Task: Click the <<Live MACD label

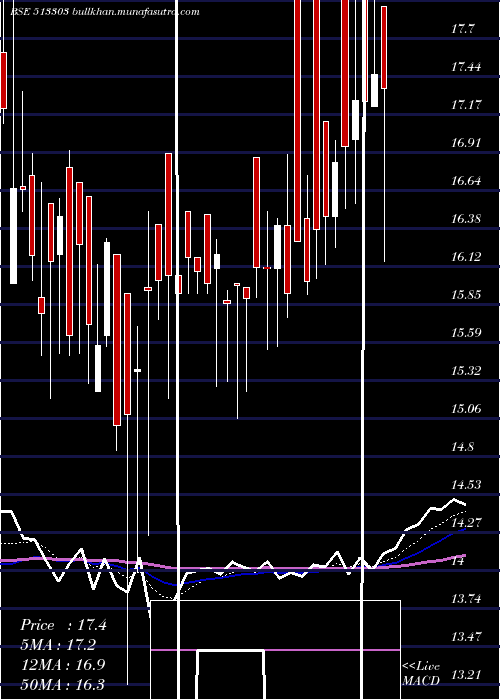Action: [x=421, y=674]
